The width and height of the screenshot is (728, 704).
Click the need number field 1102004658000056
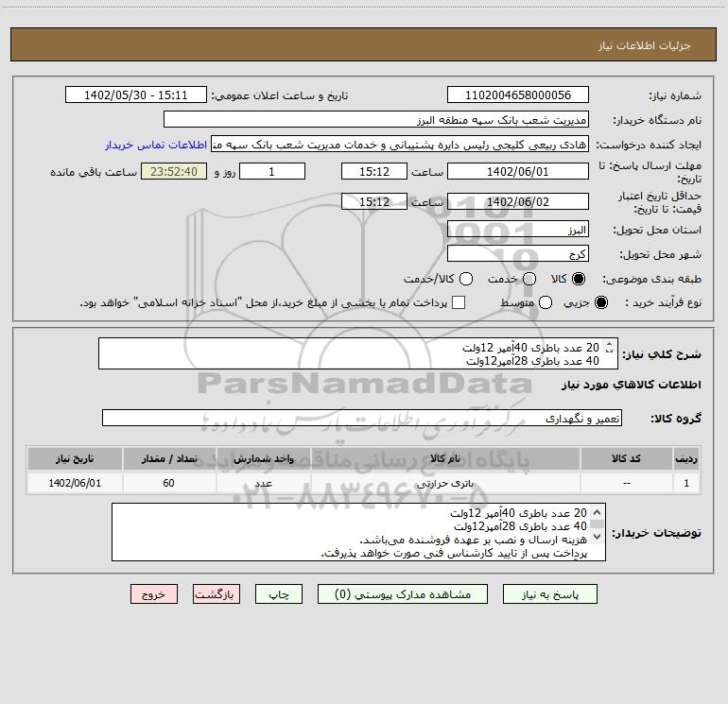tap(518, 94)
